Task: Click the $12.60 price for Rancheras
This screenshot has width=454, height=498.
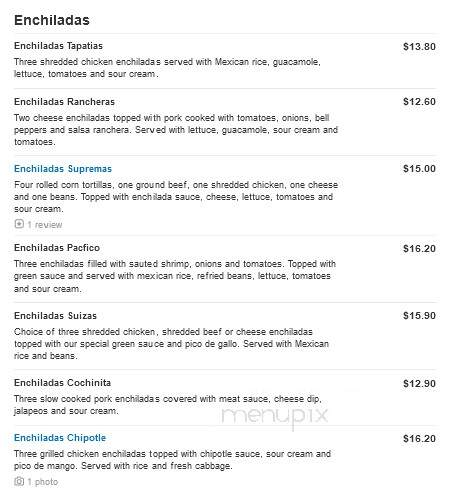Action: pyautogui.click(x=419, y=102)
